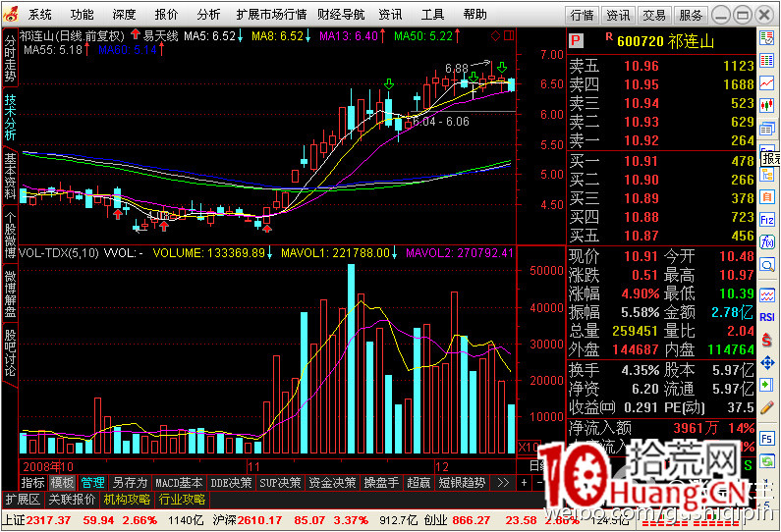Click the 另存为 button below chart

click(x=130, y=482)
